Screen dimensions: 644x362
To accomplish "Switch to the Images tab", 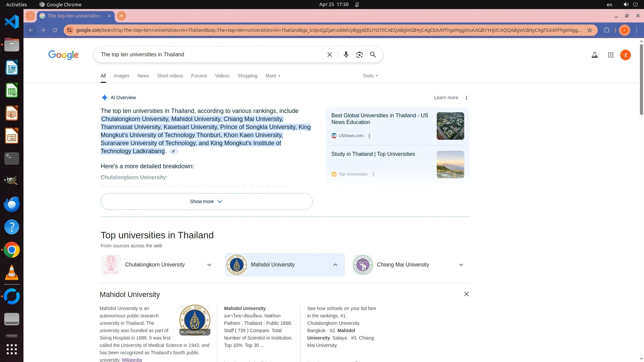I will pos(121,76).
